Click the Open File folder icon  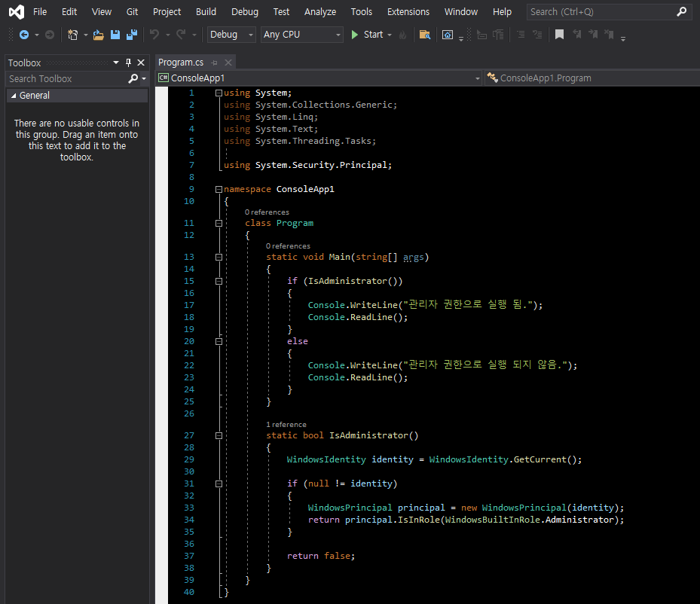[98, 35]
